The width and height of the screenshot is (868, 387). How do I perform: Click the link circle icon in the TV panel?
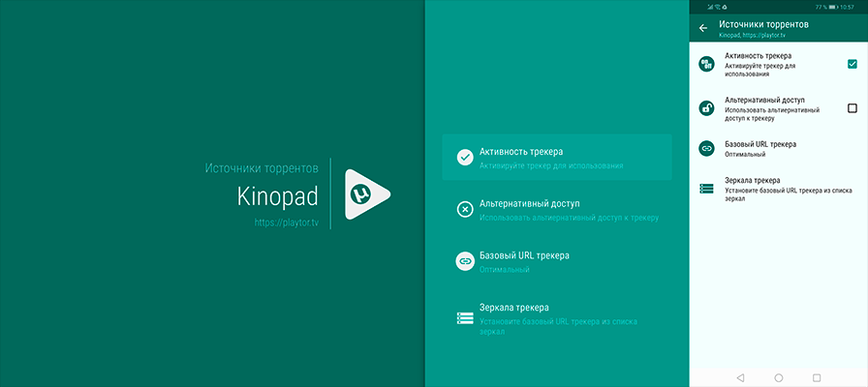(x=465, y=261)
